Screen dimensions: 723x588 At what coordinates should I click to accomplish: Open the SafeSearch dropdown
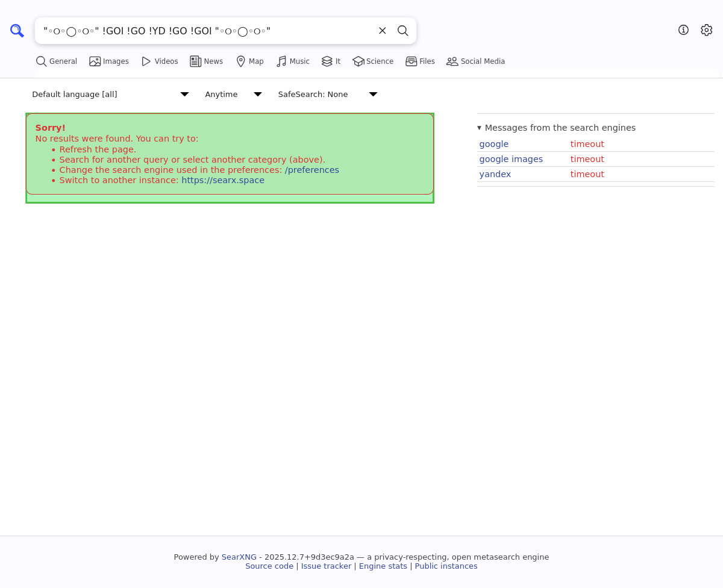[x=327, y=95]
